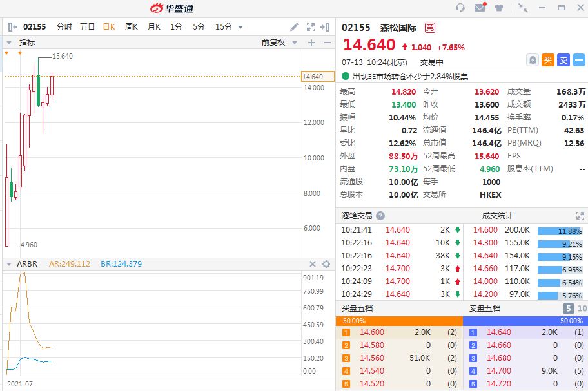Image resolution: width=588 pixels, height=391 pixels.
Task: Expand the 指标 indicator dropdown
Action: coord(9,43)
